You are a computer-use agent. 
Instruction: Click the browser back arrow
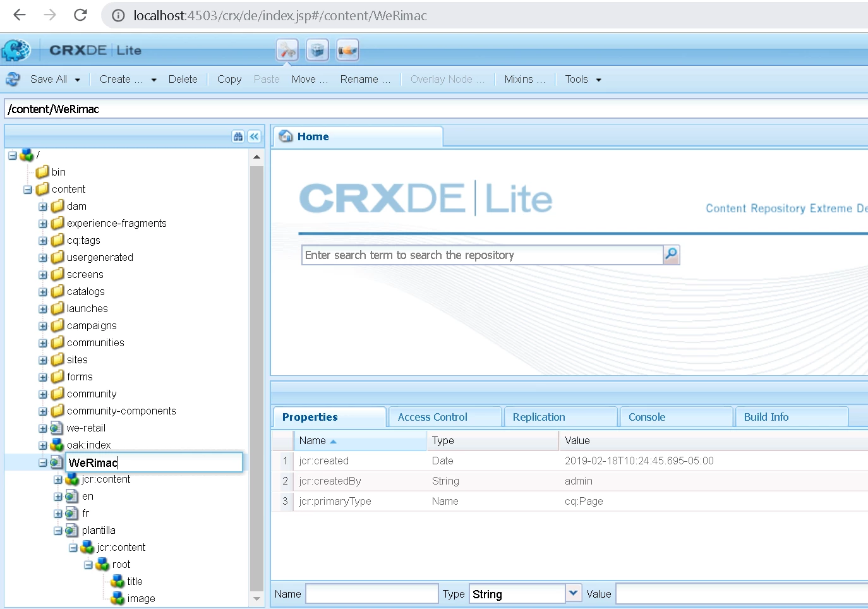pyautogui.click(x=20, y=15)
